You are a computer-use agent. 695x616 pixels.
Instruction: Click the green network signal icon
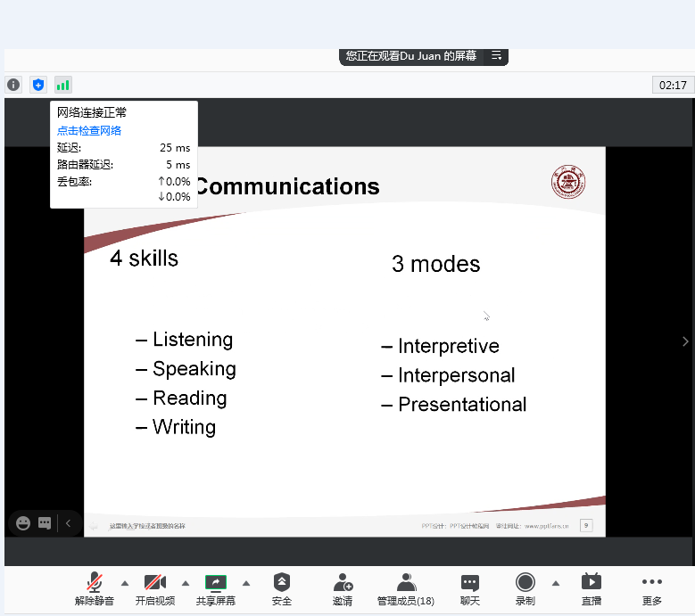pyautogui.click(x=62, y=85)
